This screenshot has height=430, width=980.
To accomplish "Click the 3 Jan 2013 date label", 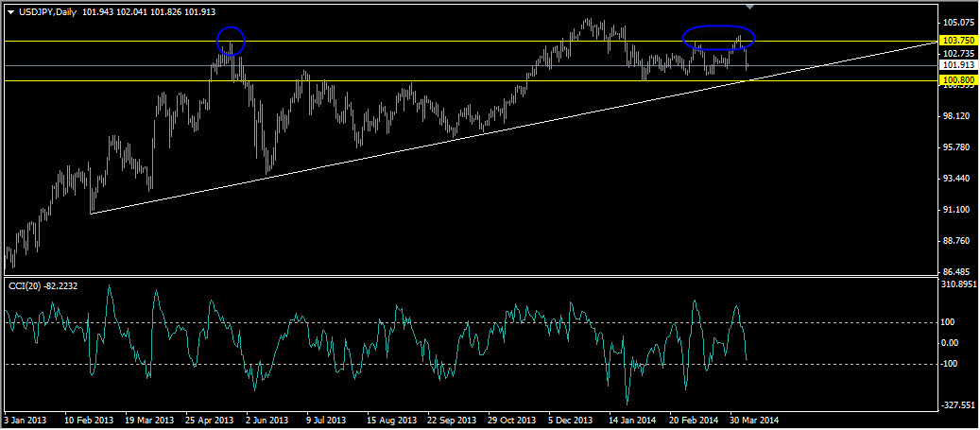I will [25, 420].
